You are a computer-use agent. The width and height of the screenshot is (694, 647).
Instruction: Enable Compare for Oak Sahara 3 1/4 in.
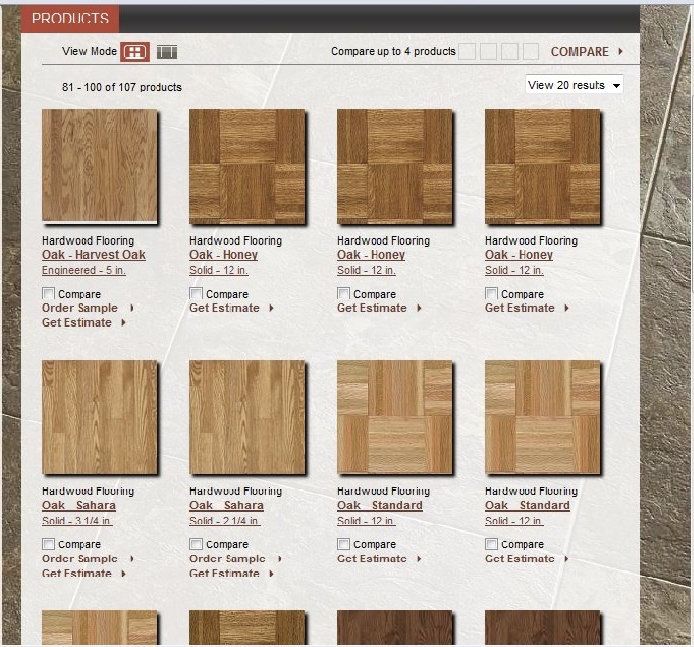click(48, 544)
